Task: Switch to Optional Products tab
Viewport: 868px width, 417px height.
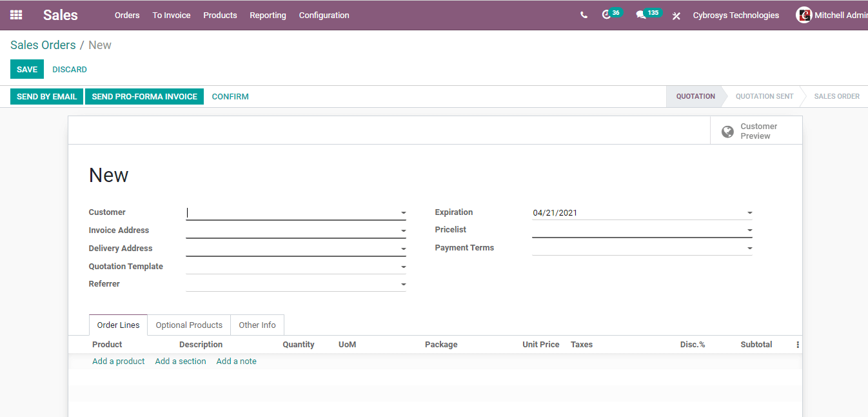Action: pos(189,325)
